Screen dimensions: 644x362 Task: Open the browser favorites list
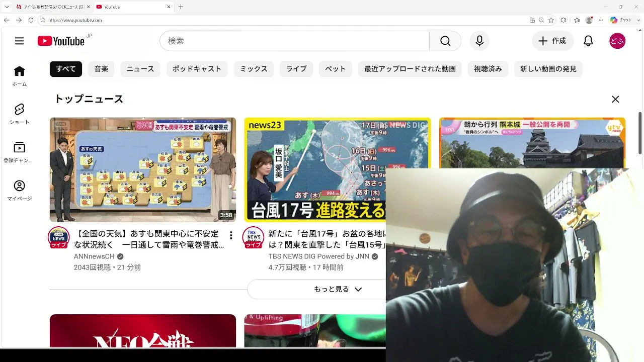pos(576,20)
